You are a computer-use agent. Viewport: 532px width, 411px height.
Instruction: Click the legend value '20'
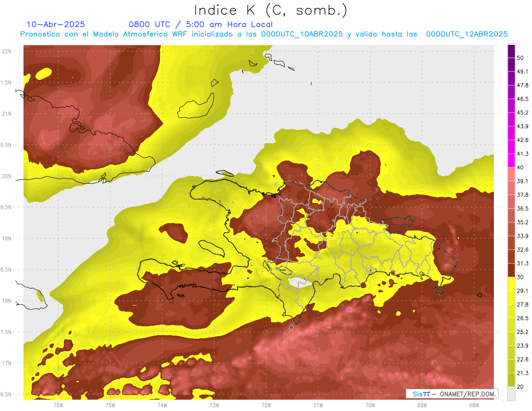point(520,387)
